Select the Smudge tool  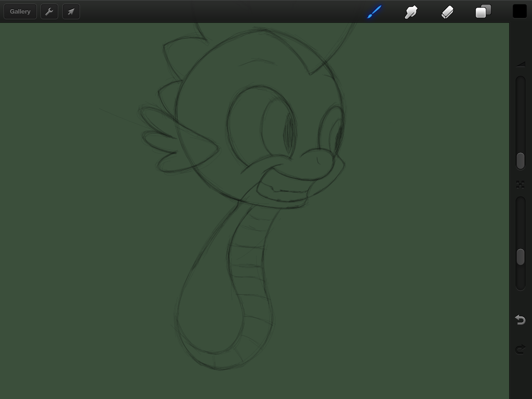(x=411, y=11)
